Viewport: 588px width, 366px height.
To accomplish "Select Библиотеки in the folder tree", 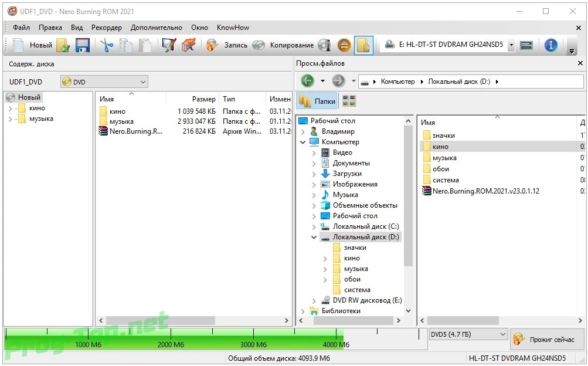I will (341, 311).
